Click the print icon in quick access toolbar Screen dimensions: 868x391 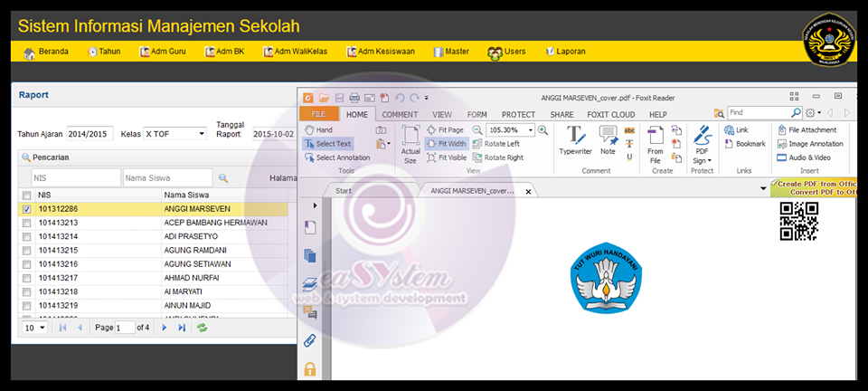354,98
